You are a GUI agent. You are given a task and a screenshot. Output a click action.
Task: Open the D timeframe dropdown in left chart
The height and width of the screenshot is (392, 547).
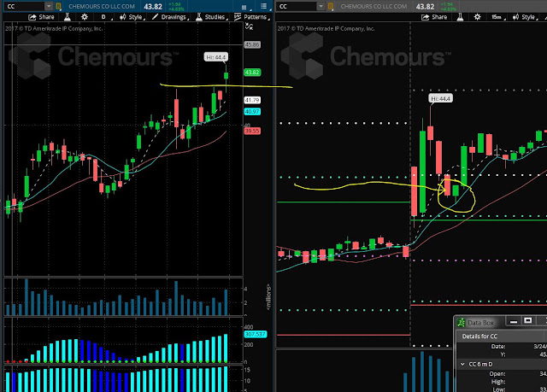(x=105, y=17)
